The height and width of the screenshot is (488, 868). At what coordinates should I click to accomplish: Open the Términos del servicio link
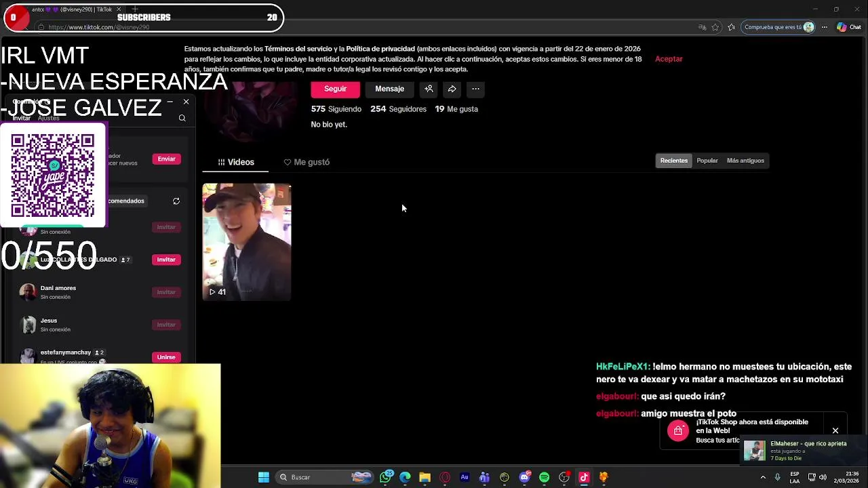298,49
